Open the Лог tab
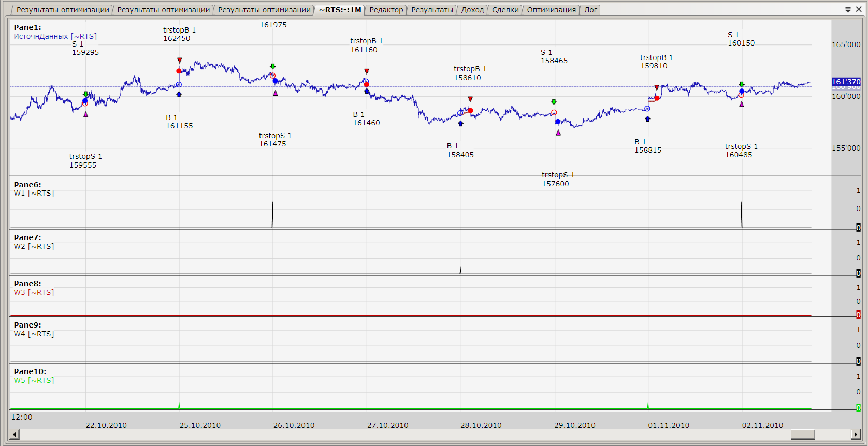This screenshot has width=868, height=446. pyautogui.click(x=590, y=10)
